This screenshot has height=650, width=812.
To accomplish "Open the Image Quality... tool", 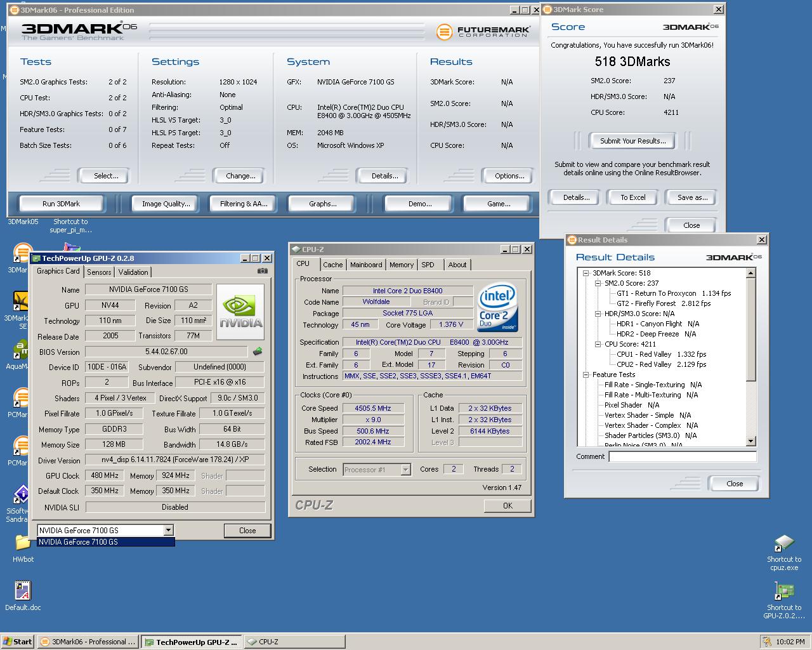I will click(x=166, y=204).
